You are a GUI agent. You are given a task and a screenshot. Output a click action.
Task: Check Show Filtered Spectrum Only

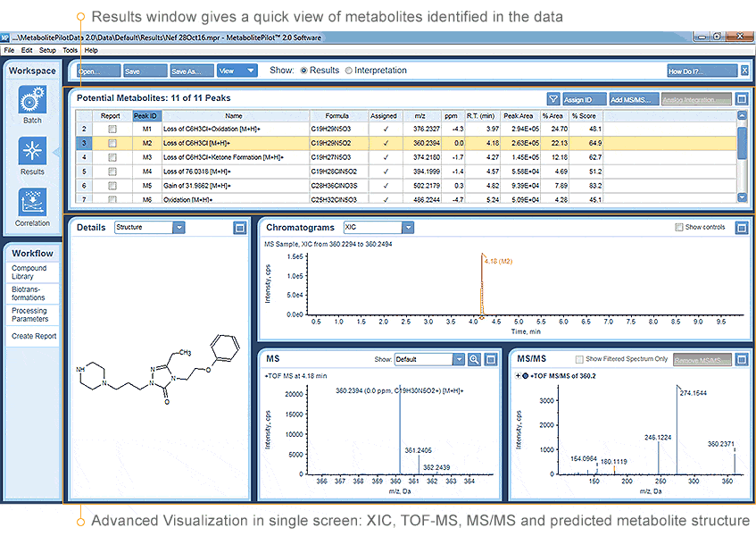[x=580, y=359]
